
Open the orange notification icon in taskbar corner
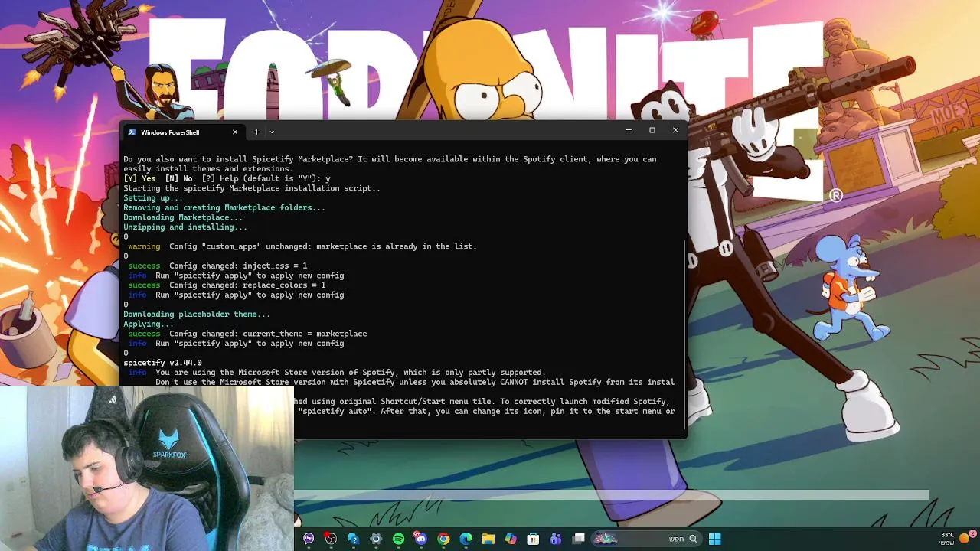tap(966, 537)
